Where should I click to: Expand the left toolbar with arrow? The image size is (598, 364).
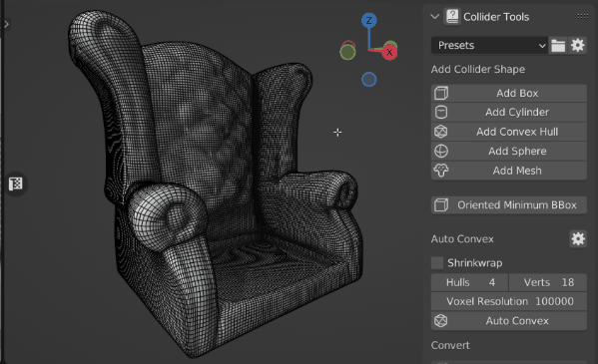(x=6, y=24)
